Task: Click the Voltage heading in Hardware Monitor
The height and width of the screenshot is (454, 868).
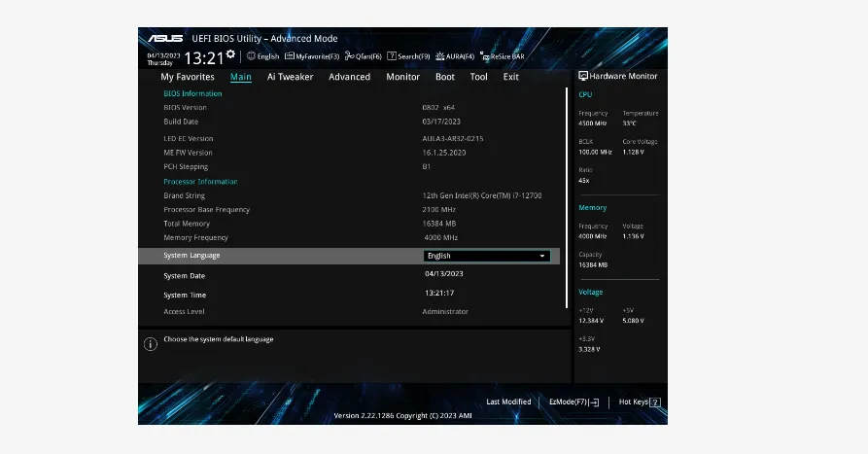Action: [591, 292]
